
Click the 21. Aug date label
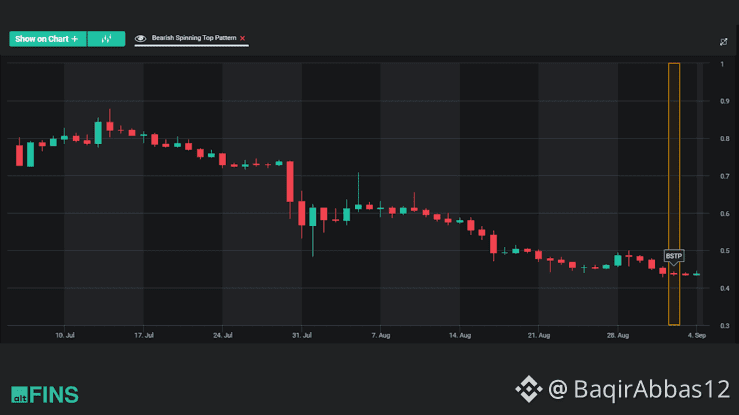point(539,335)
